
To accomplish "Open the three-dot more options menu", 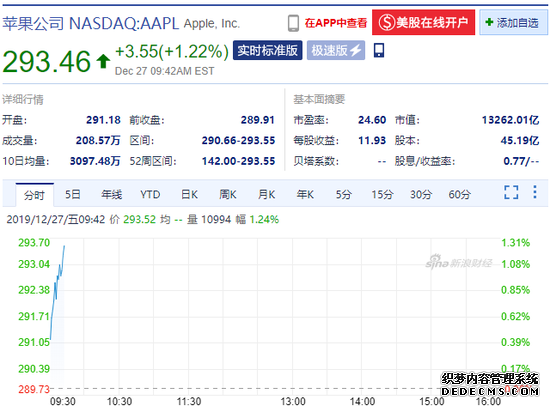I will pyautogui.click(x=535, y=192).
